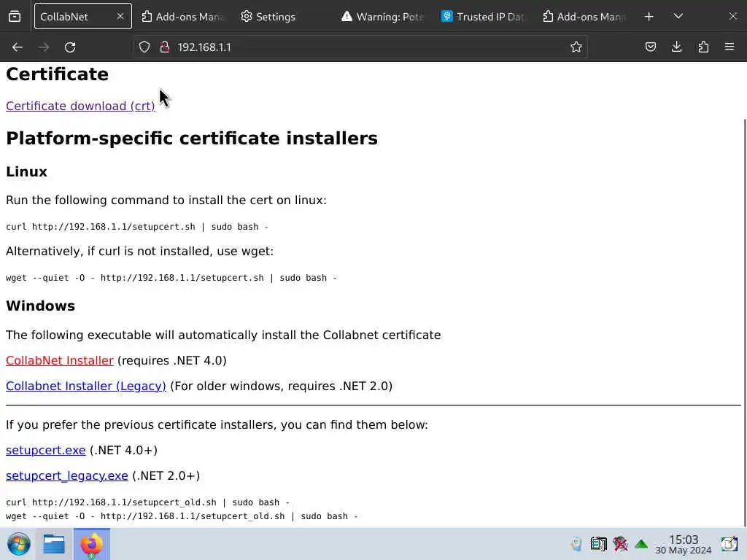The image size is (747, 560).
Task: Click the curl setupcert.sh command text
Action: click(x=136, y=227)
